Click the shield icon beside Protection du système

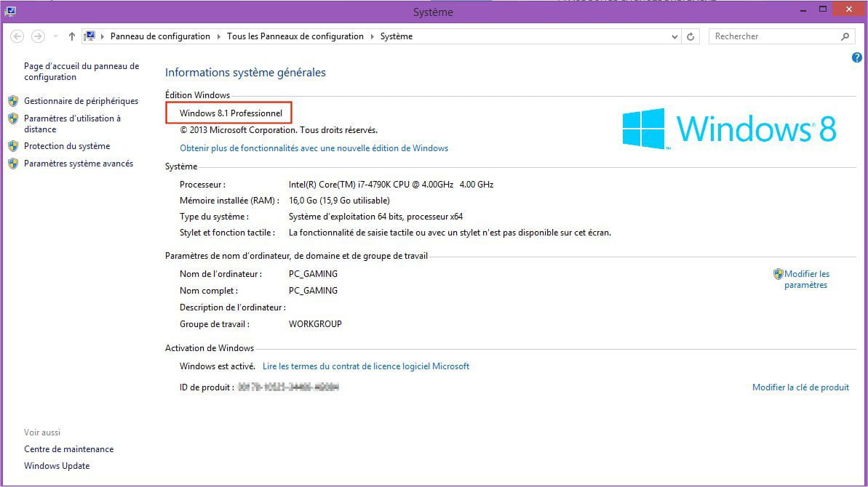coord(13,146)
